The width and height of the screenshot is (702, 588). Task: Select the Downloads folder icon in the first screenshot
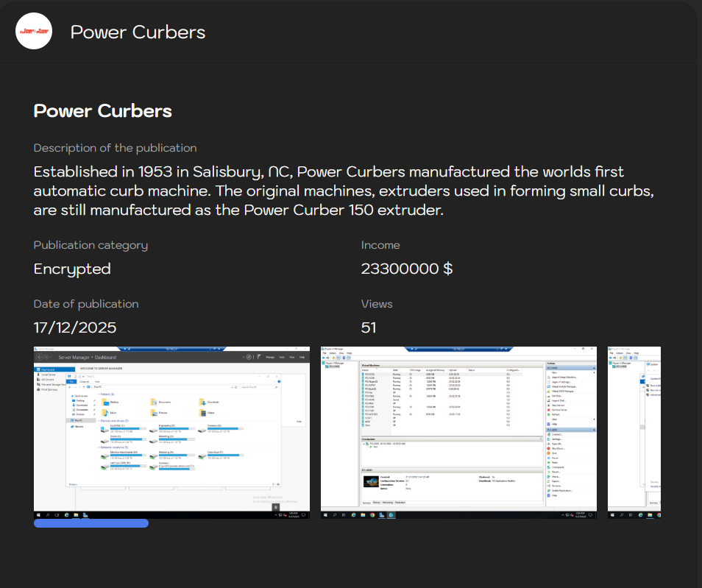click(x=202, y=403)
